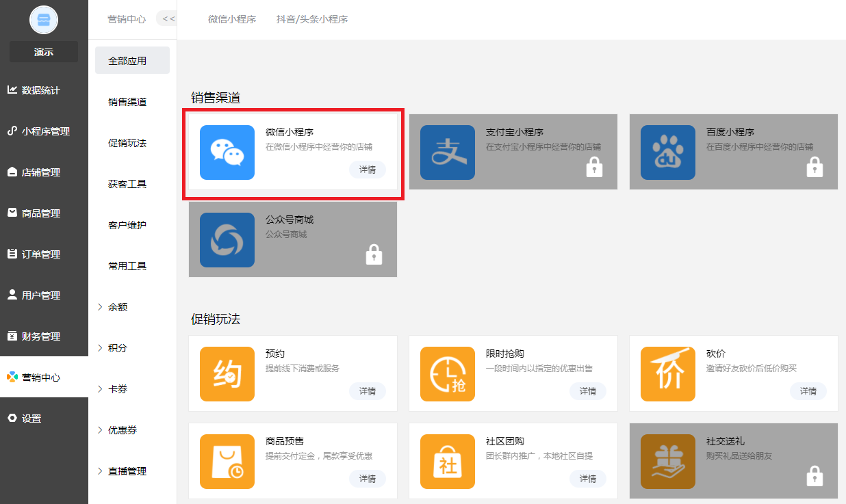Click 百度小程序 card title

coord(730,132)
